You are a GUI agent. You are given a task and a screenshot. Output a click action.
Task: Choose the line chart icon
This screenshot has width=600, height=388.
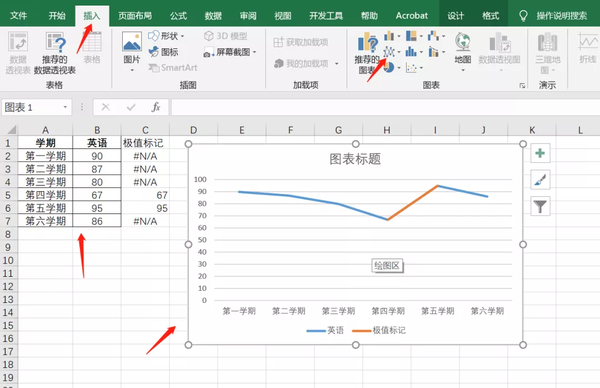(389, 52)
